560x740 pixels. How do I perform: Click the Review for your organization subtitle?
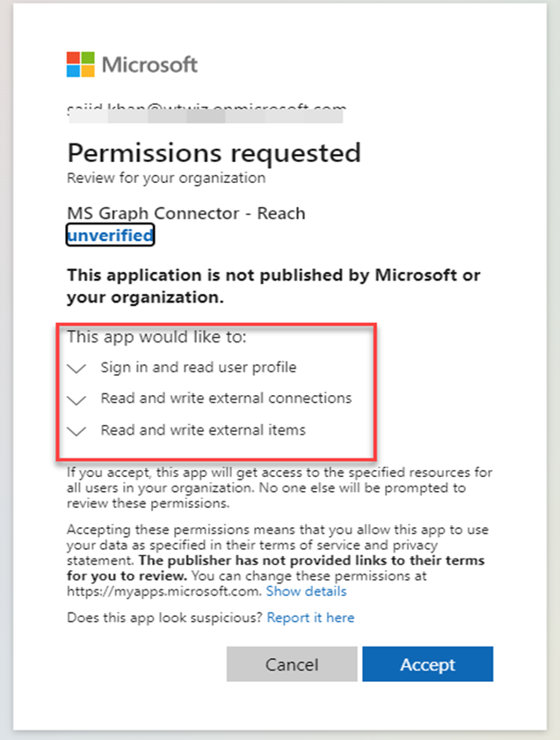coord(166,178)
